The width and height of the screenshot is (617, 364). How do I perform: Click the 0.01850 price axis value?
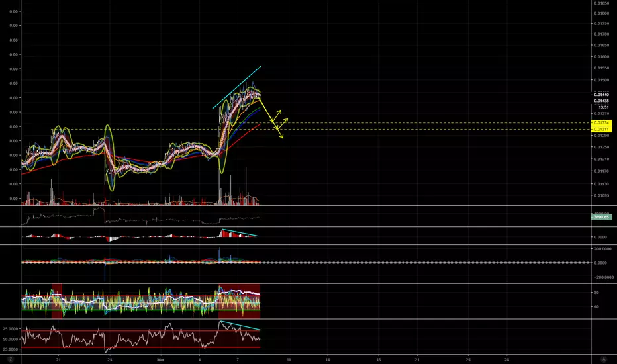tap(602, 3)
